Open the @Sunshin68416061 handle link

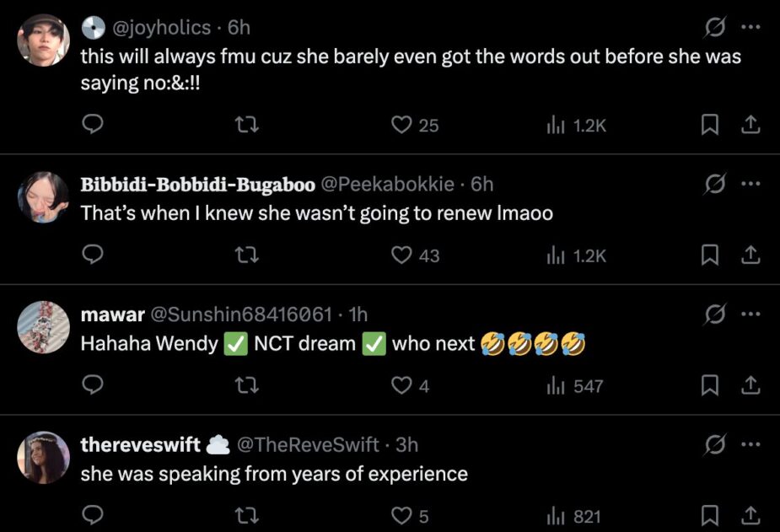click(x=240, y=314)
